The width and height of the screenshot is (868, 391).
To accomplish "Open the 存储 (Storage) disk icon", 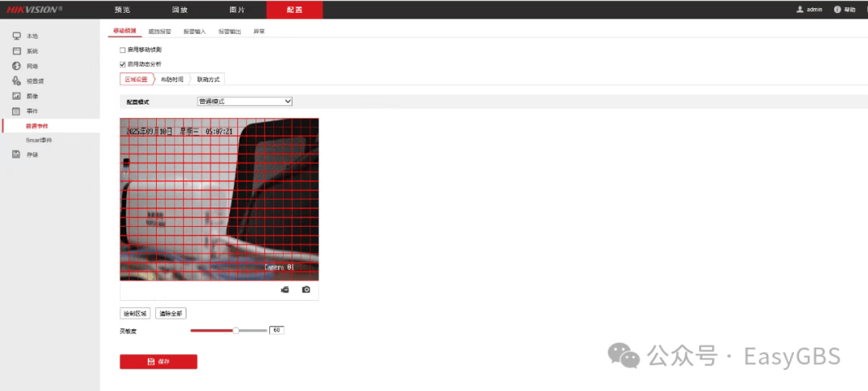I will point(16,154).
